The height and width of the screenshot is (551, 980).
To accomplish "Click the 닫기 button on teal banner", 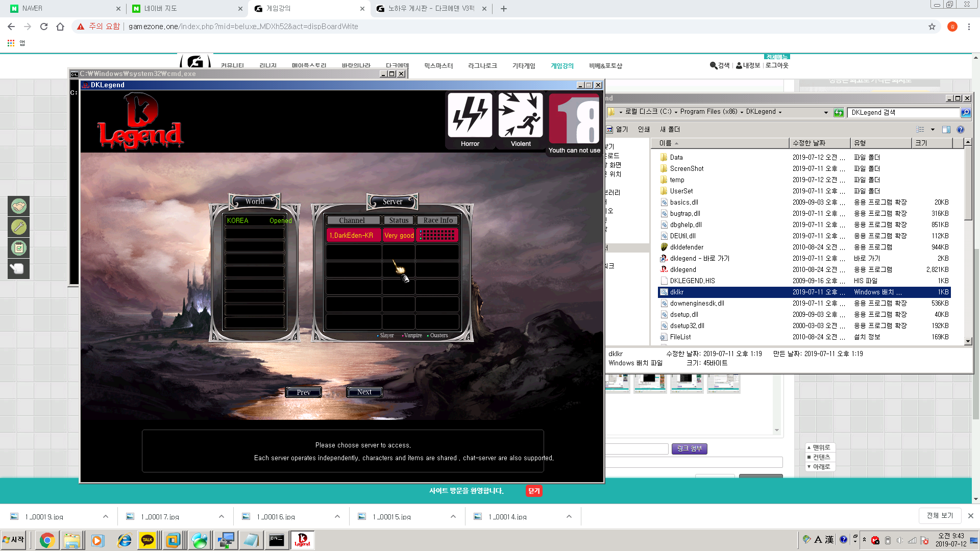I will (x=534, y=491).
